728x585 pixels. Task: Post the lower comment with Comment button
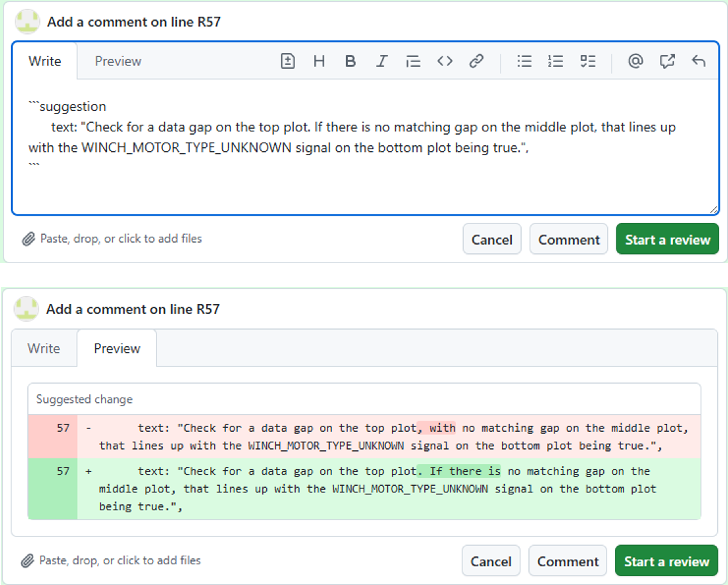568,561
